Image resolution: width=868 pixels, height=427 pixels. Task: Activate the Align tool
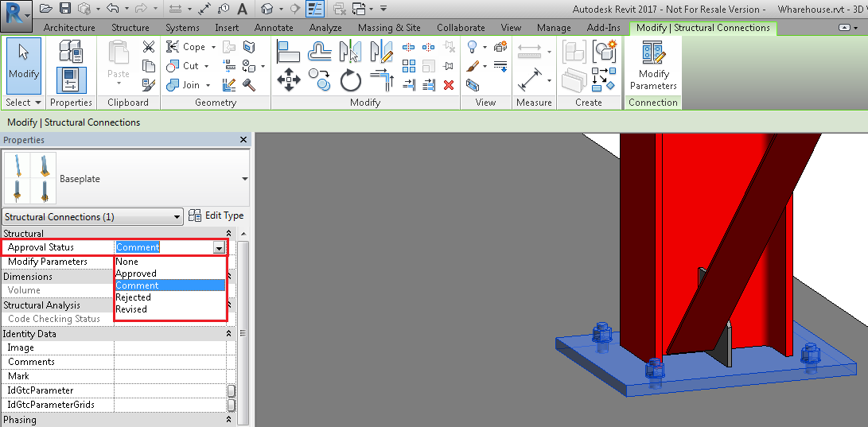(x=288, y=52)
